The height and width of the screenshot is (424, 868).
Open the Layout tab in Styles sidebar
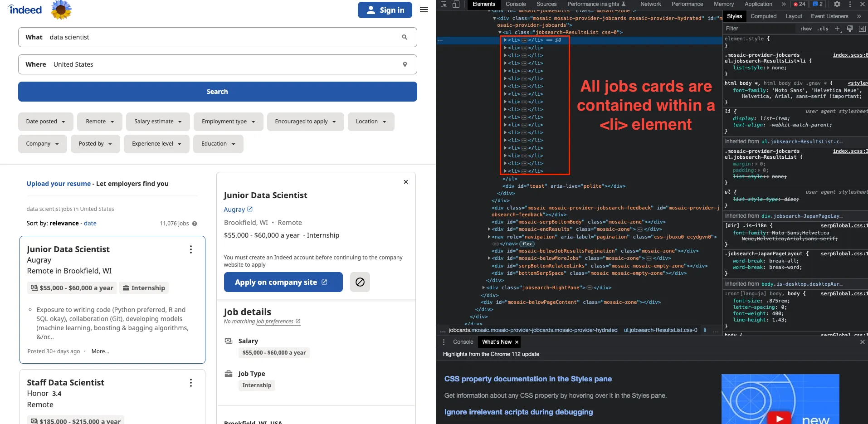(x=794, y=16)
